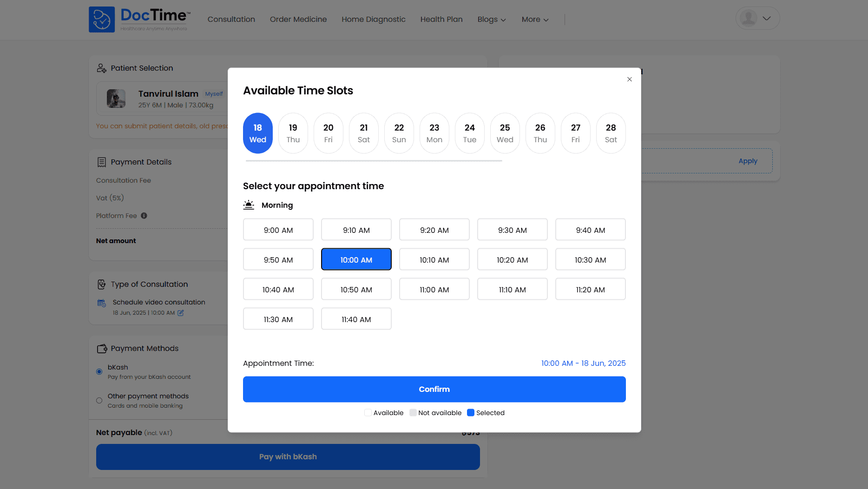
Task: Click the Platform Fee info icon
Action: point(144,216)
